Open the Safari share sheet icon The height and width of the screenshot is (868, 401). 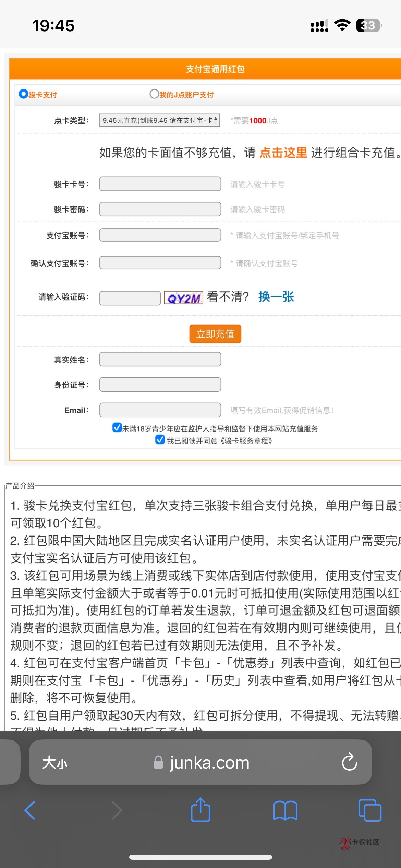pos(200,810)
